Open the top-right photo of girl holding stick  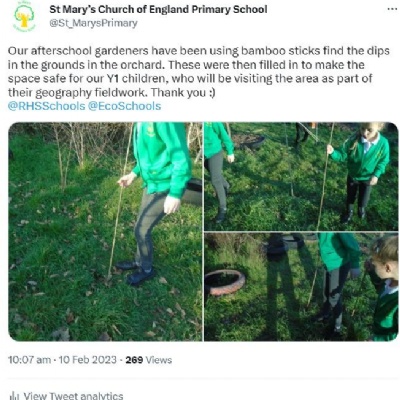click(301, 176)
